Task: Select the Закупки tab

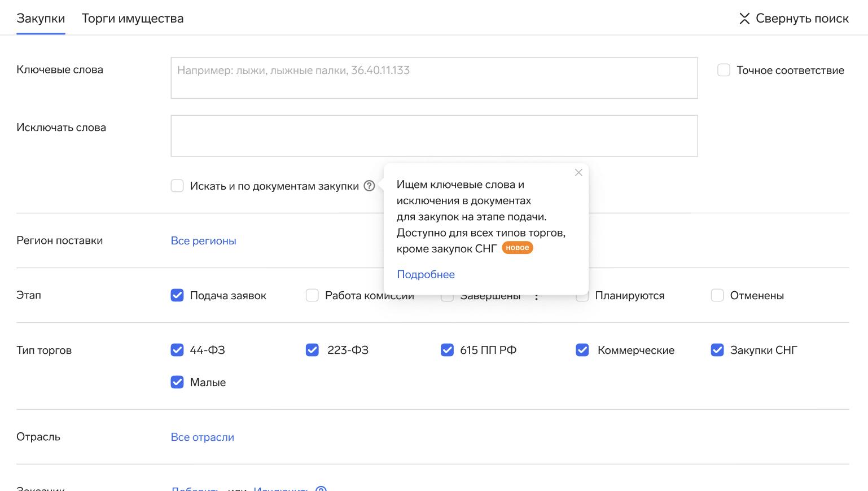Action: (x=41, y=19)
